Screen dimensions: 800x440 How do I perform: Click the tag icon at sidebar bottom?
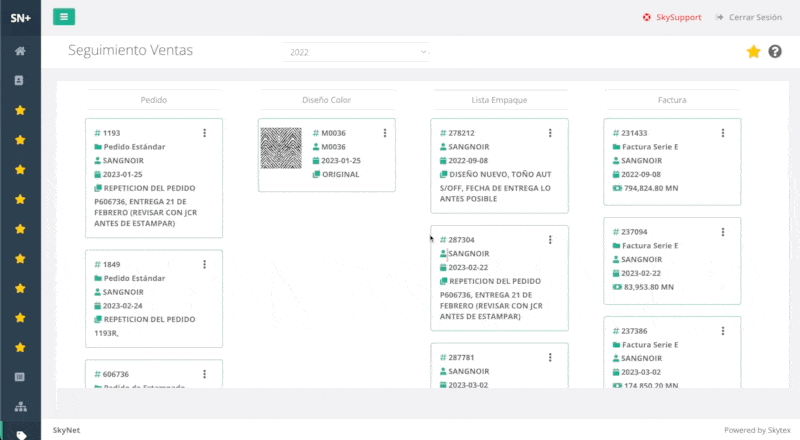(x=20, y=434)
